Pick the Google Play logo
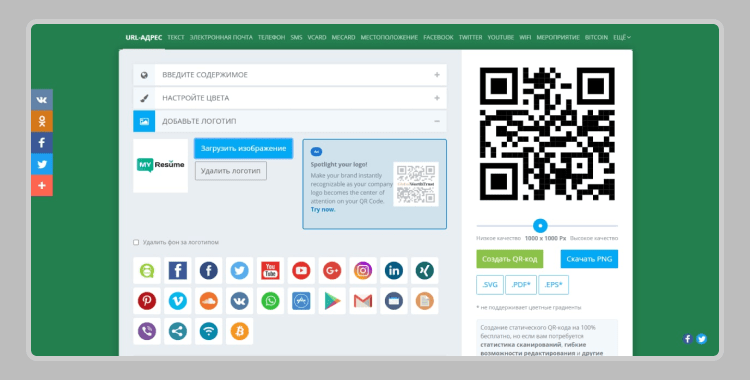Viewport: 750px width, 380px height. click(332, 301)
